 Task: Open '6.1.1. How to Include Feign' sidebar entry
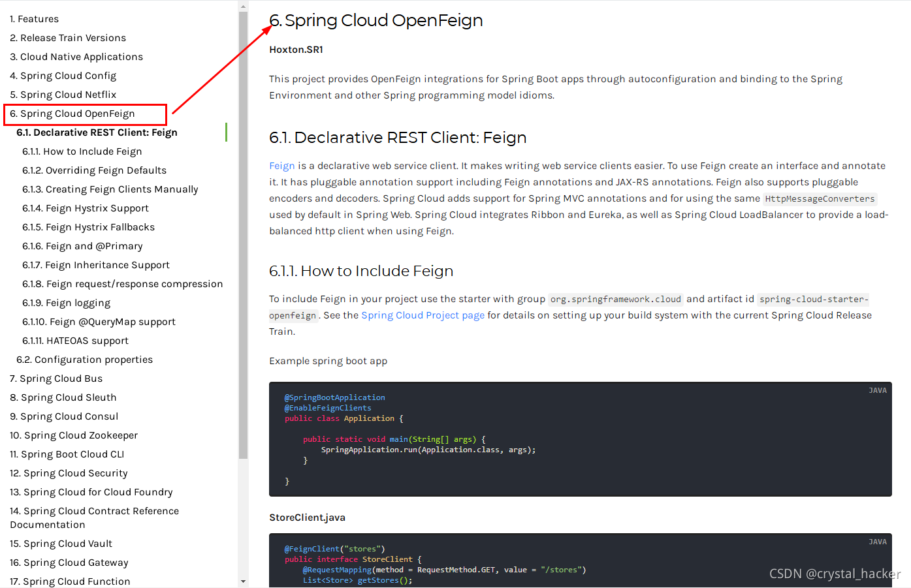(82, 151)
